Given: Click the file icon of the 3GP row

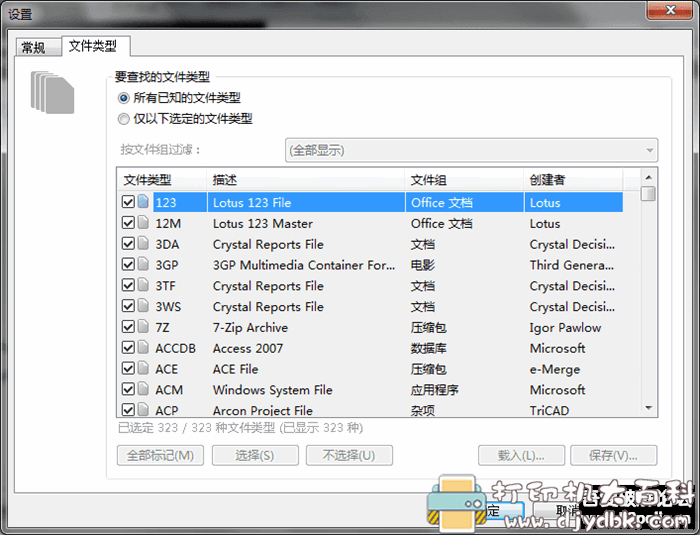Looking at the screenshot, I should pos(143,264).
